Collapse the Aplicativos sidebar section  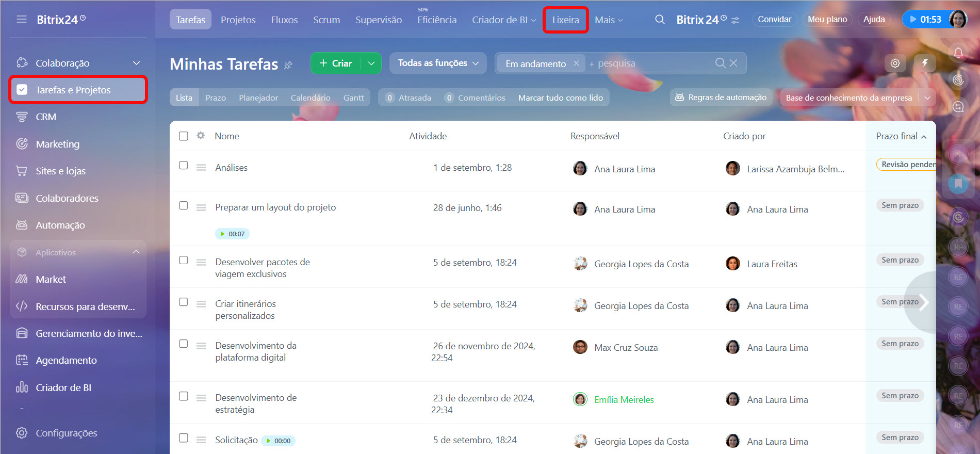(136, 252)
